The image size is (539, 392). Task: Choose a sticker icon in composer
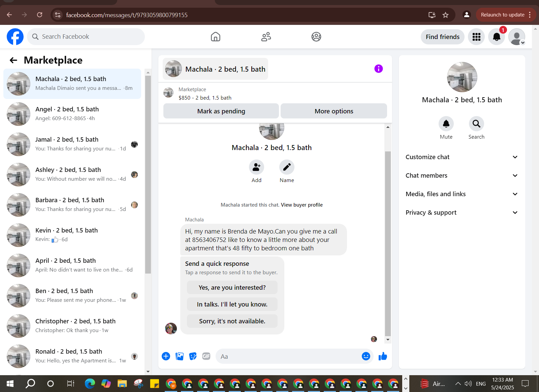[x=193, y=356]
